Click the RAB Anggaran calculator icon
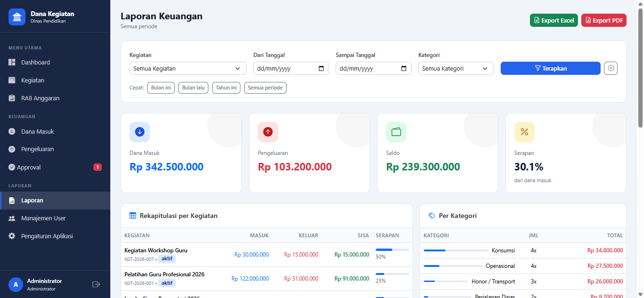Screen dimensions: 644x298 (x=12, y=98)
